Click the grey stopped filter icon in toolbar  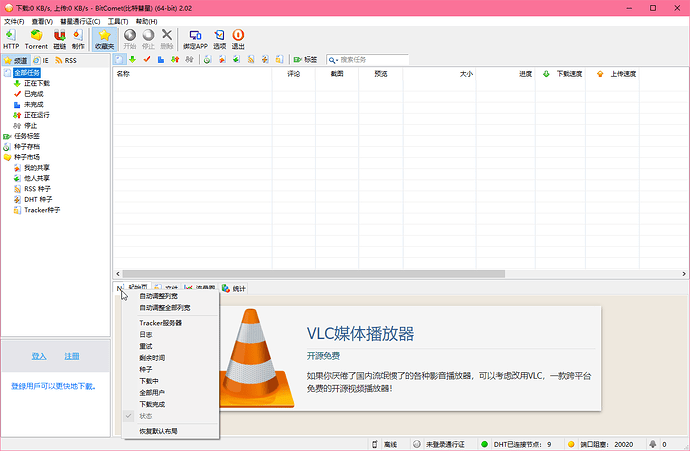pyautogui.click(x=189, y=59)
